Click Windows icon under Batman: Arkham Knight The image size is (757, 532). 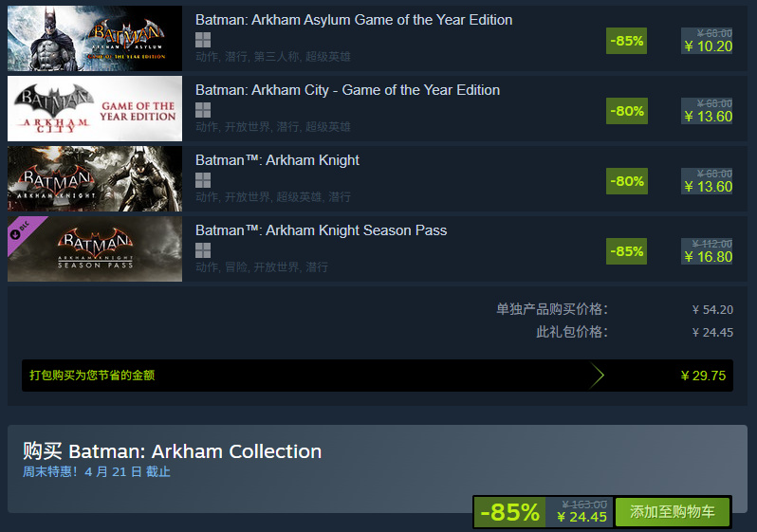click(202, 180)
